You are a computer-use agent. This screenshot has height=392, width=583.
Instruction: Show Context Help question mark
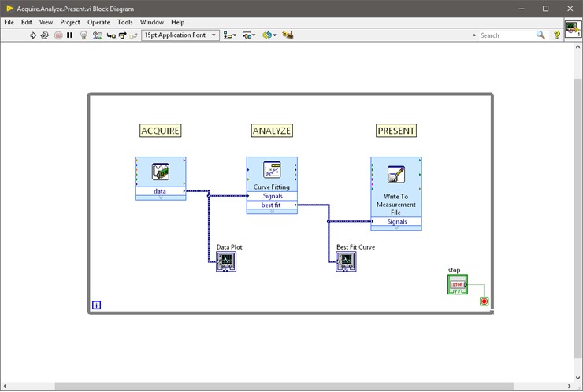(x=556, y=35)
